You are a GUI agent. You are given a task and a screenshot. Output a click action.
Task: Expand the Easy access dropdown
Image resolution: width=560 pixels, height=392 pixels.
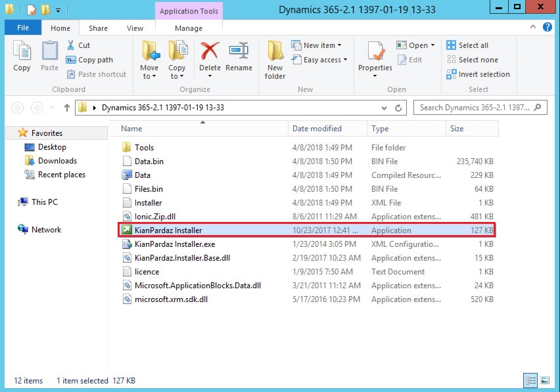tap(319, 60)
